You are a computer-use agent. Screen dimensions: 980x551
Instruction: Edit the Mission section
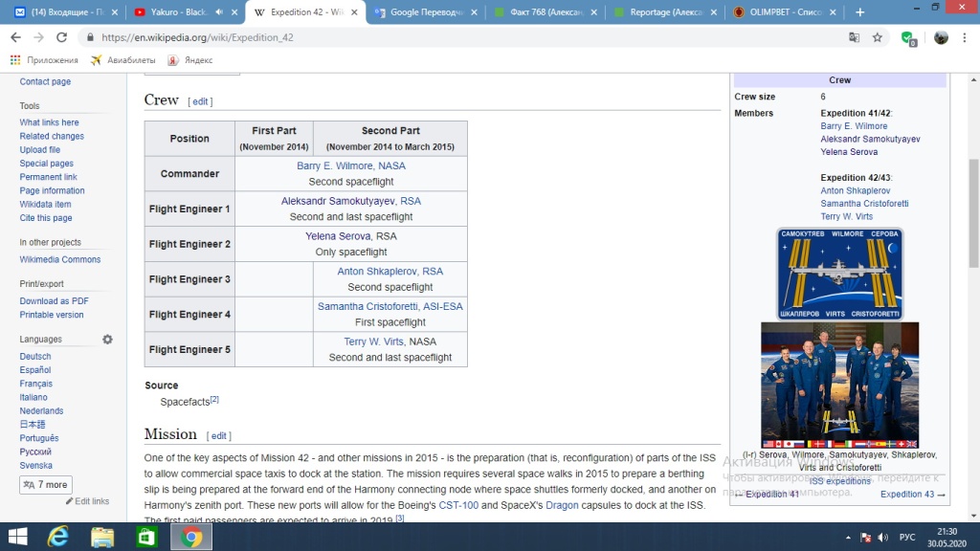tap(219, 435)
